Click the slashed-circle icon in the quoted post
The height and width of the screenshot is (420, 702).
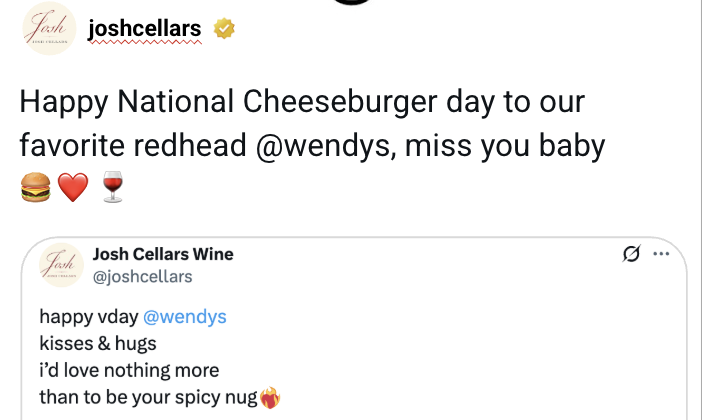[631, 254]
